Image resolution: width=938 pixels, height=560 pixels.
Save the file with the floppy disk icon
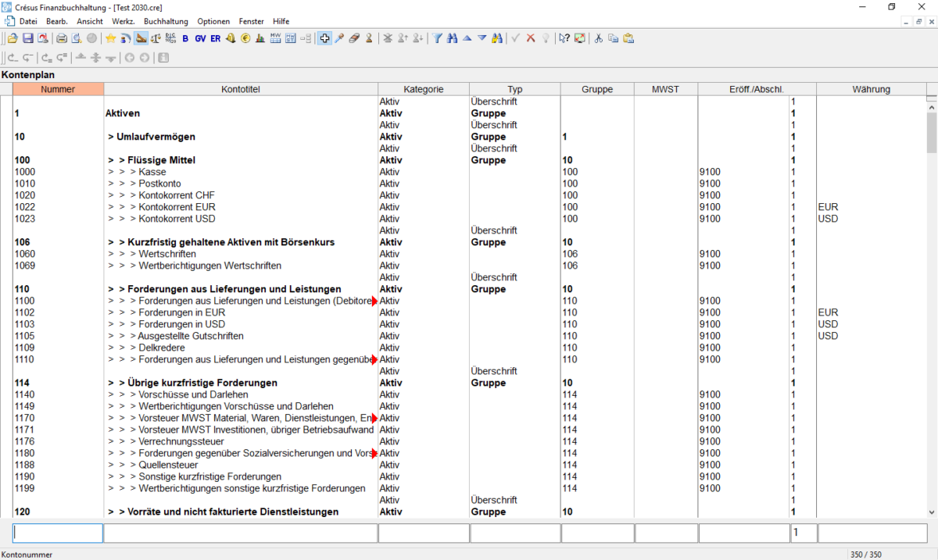coord(28,38)
